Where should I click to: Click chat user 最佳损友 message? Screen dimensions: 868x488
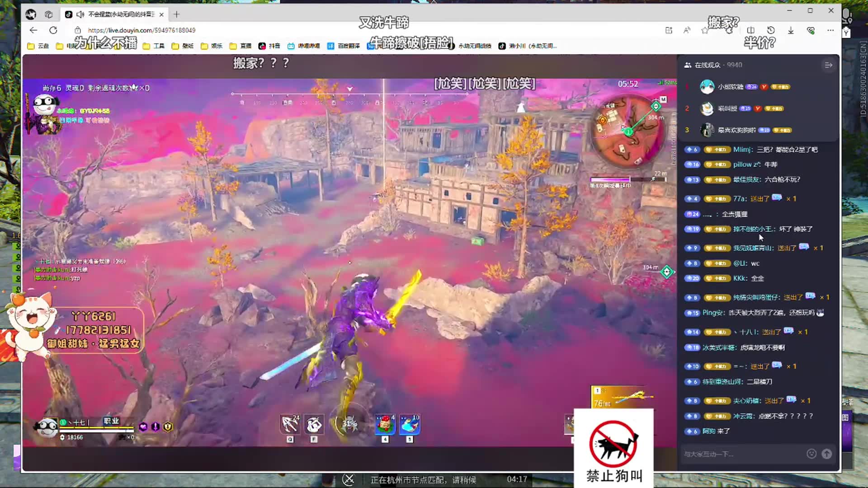tap(742, 179)
